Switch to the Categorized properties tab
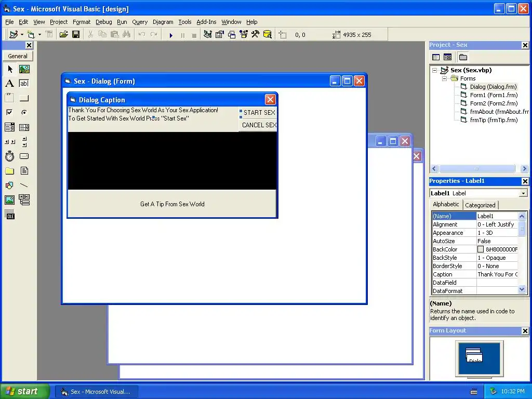The height and width of the screenshot is (399, 532). [480, 205]
